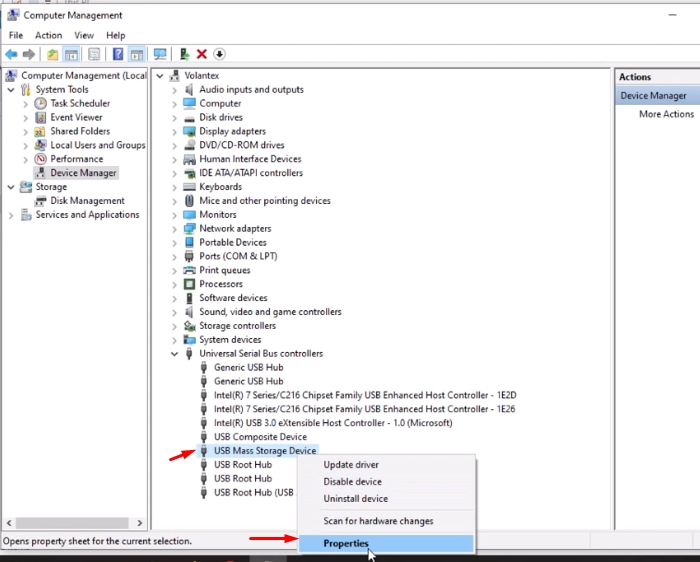Select Disk Management in left tree
This screenshot has width=700, height=562.
[87, 201]
